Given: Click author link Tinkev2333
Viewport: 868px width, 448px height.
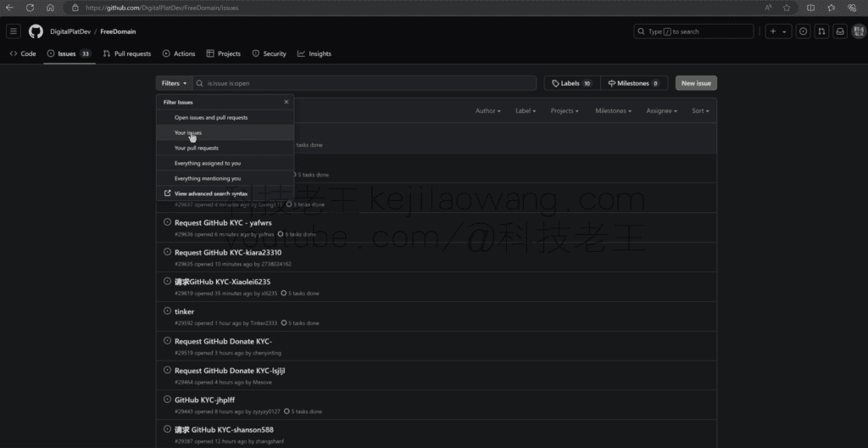Looking at the screenshot, I should [264, 323].
